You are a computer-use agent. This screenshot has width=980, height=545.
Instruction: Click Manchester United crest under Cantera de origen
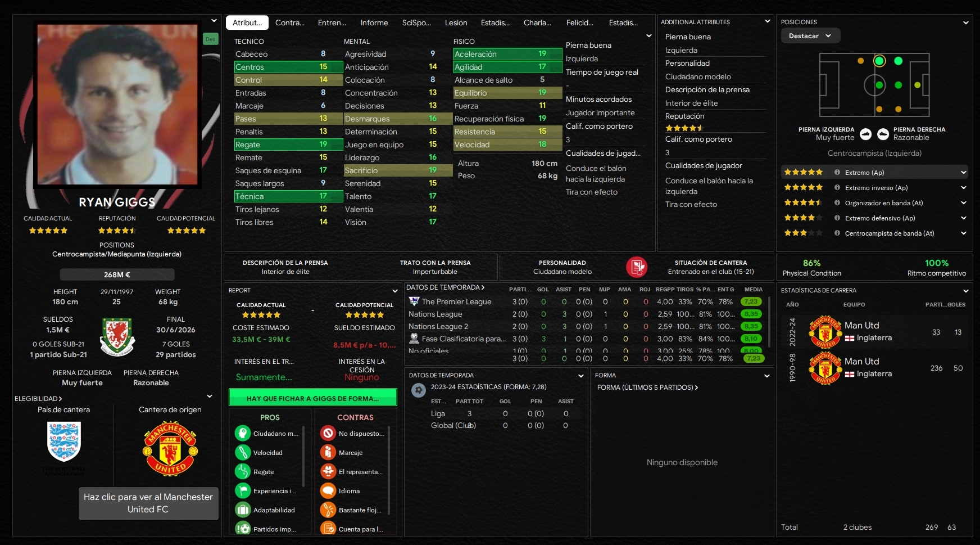click(x=170, y=448)
